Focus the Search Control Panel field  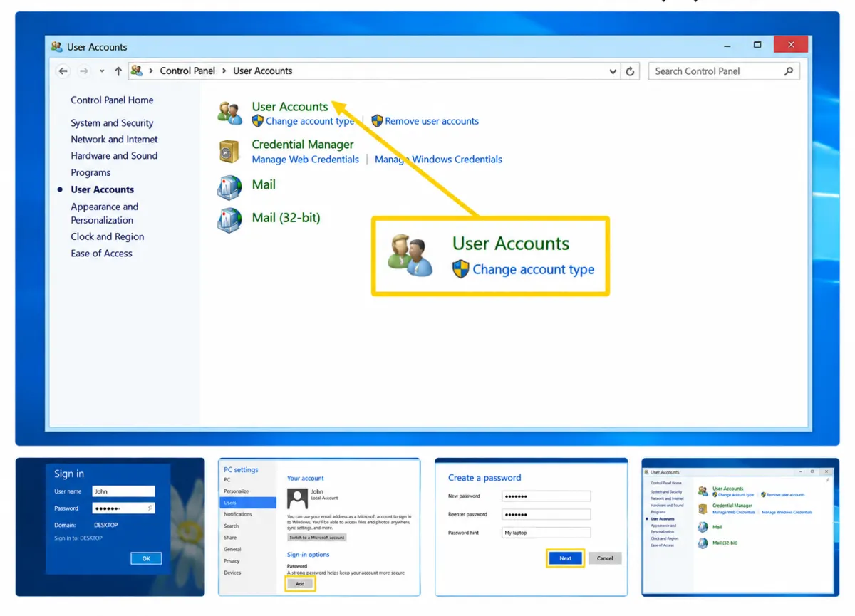pyautogui.click(x=724, y=71)
